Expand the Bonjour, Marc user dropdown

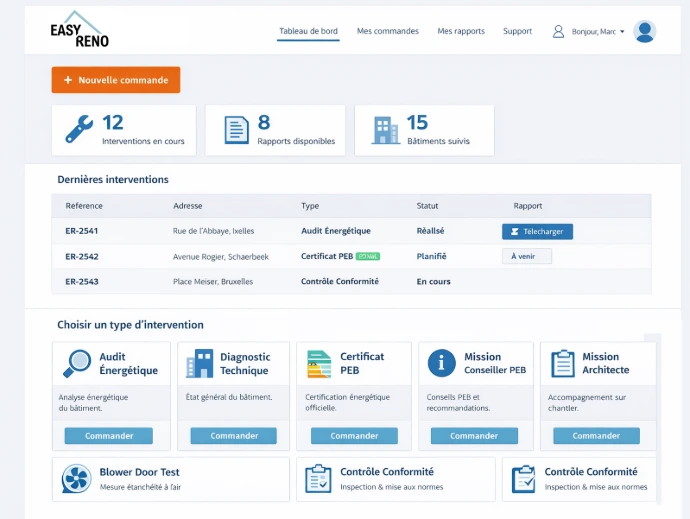[598, 32]
